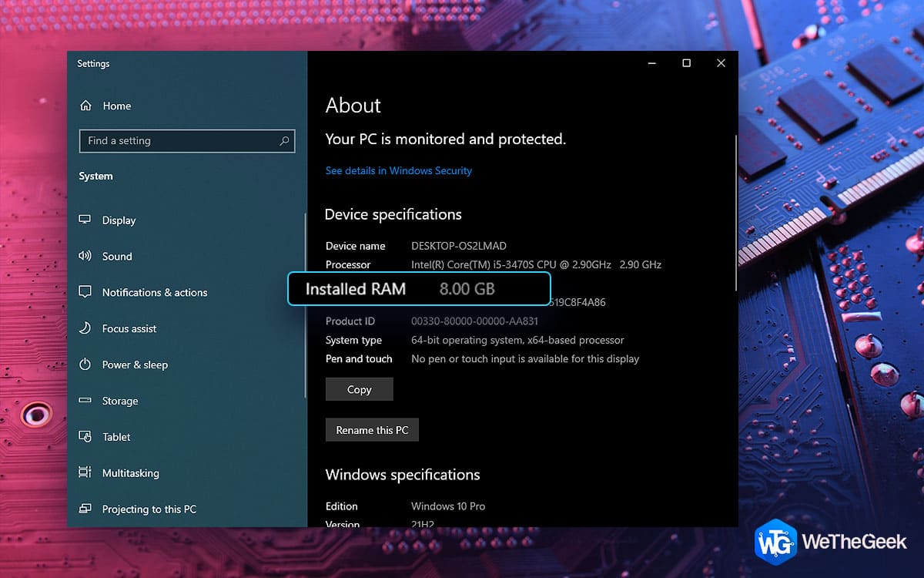Screen dimensions: 924x578
Task: Select the Sound speaker icon
Action: [x=85, y=257]
